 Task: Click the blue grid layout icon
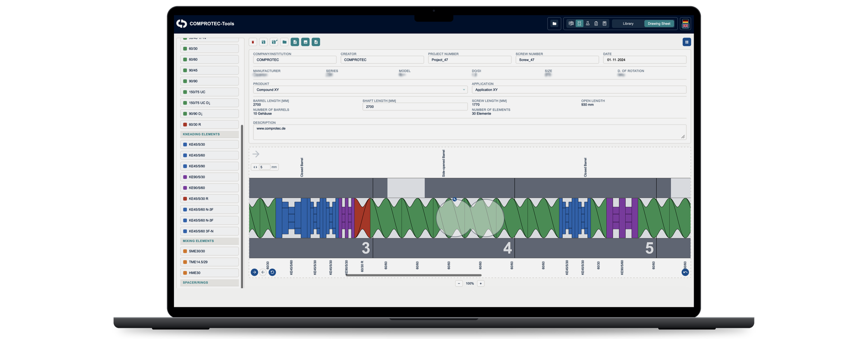[x=686, y=42]
